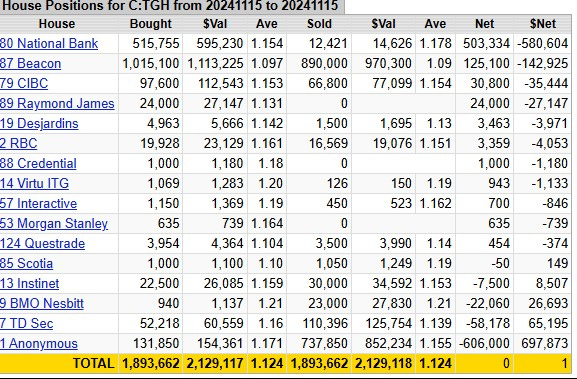This screenshot has height=379, width=577.
Task: Select CIBC bought value 97,600
Action: pos(159,83)
